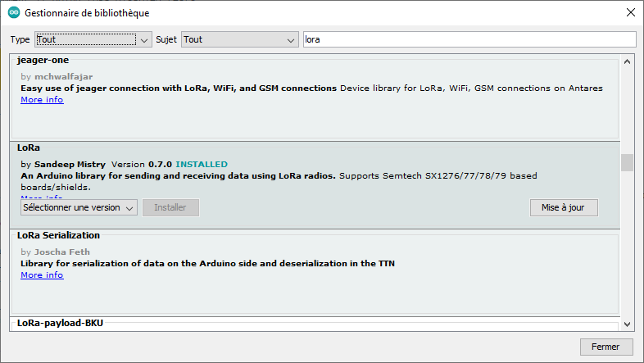Click the INSTALLED status label

(x=202, y=164)
